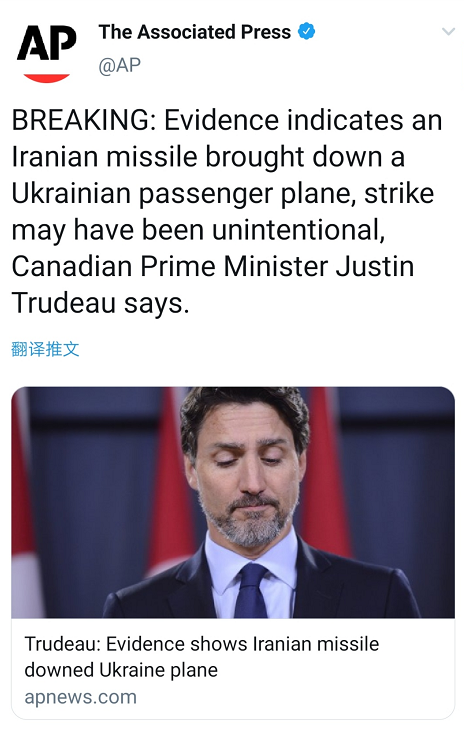The width and height of the screenshot is (464, 737).
Task: Tap the 'Ukrainian passenger plane, strike' line
Action: tap(222, 194)
